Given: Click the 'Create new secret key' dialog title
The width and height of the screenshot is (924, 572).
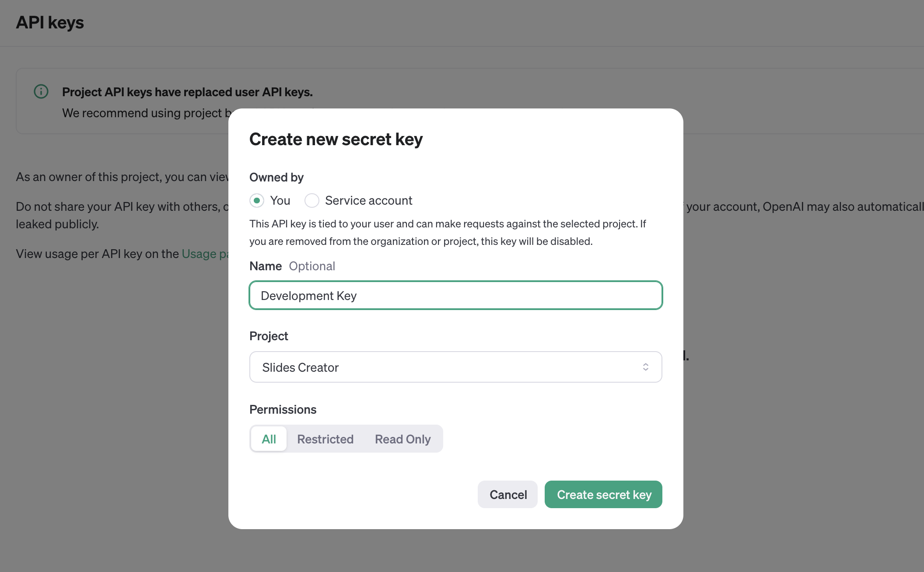Looking at the screenshot, I should [336, 140].
